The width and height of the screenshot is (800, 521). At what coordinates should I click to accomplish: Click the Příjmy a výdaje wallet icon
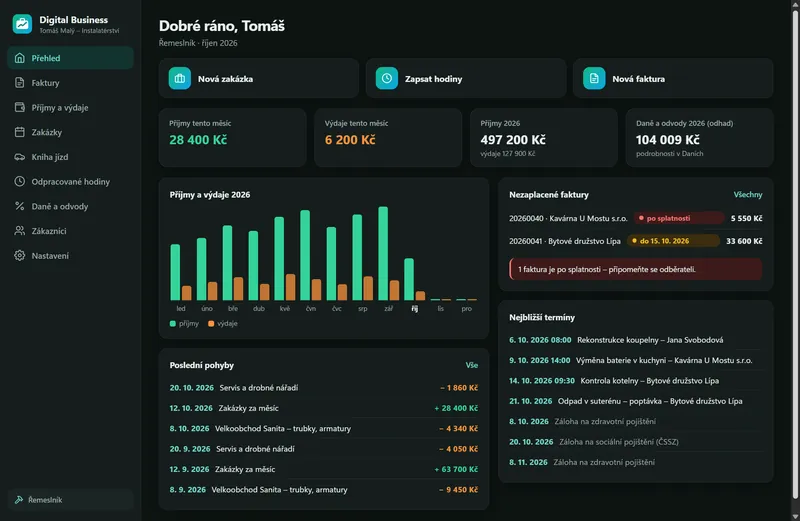[x=19, y=107]
